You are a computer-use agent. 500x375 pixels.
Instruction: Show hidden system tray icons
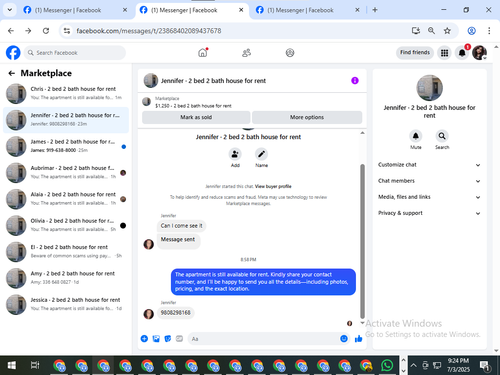(413, 365)
